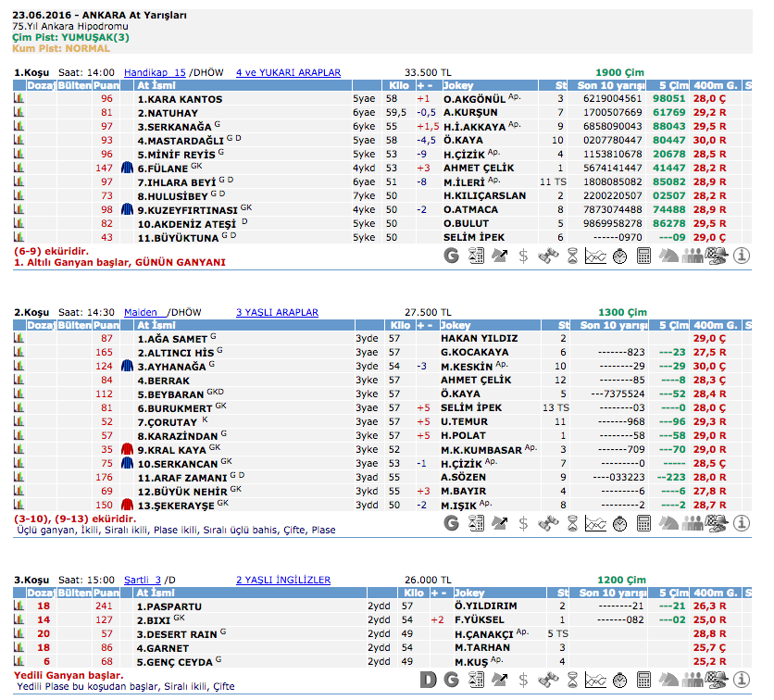
Task: Click the Jokey column header in race 2
Action: click(463, 326)
